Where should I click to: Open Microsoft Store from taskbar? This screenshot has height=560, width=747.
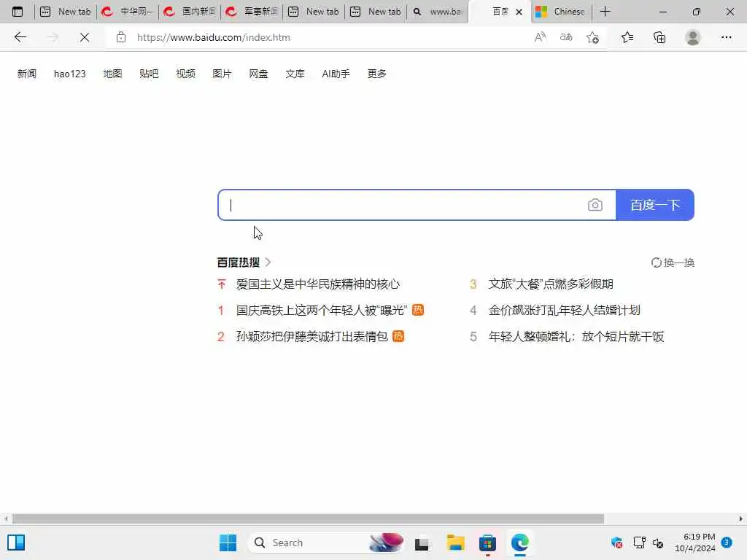click(487, 542)
